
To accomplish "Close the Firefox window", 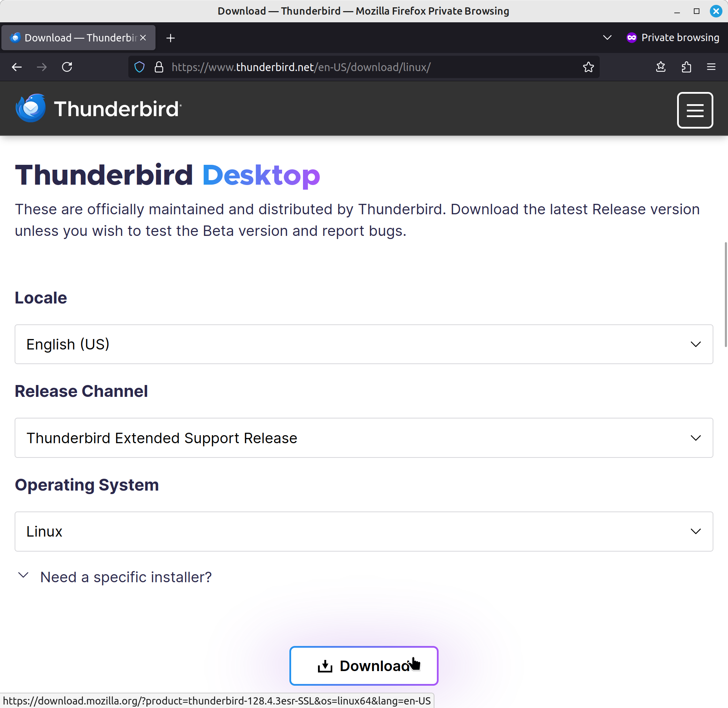I will coord(716,11).
